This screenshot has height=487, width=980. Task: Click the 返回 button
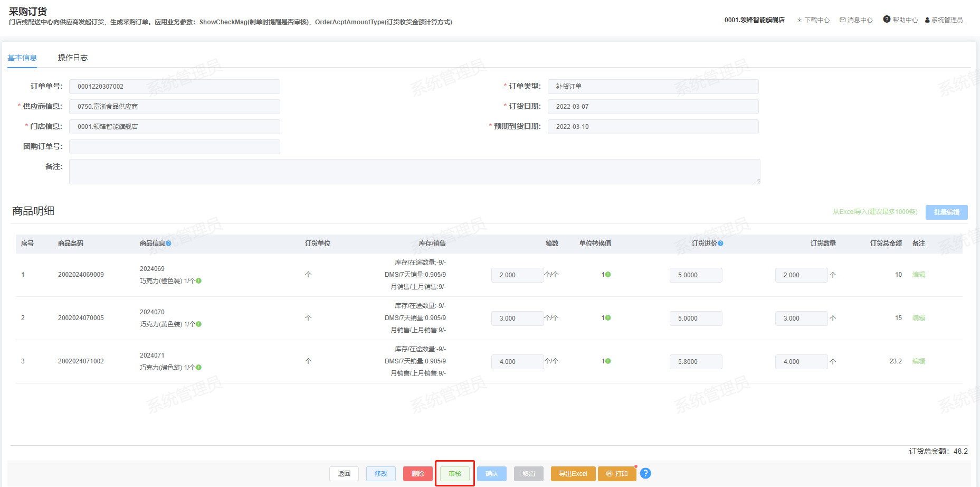tap(344, 474)
